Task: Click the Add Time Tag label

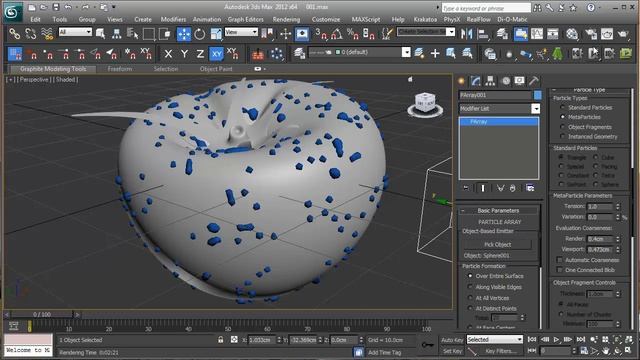Action: (384, 352)
